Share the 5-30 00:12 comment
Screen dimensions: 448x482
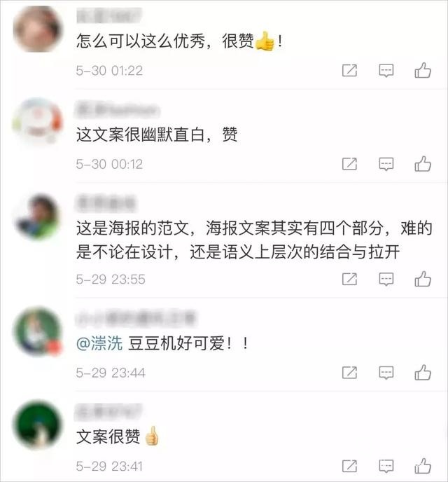tap(349, 164)
